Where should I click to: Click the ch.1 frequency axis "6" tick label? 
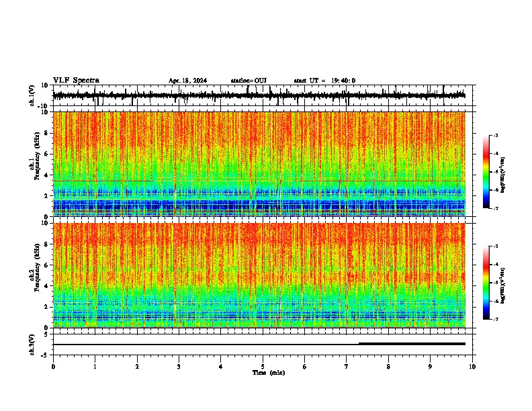[x=46, y=154]
